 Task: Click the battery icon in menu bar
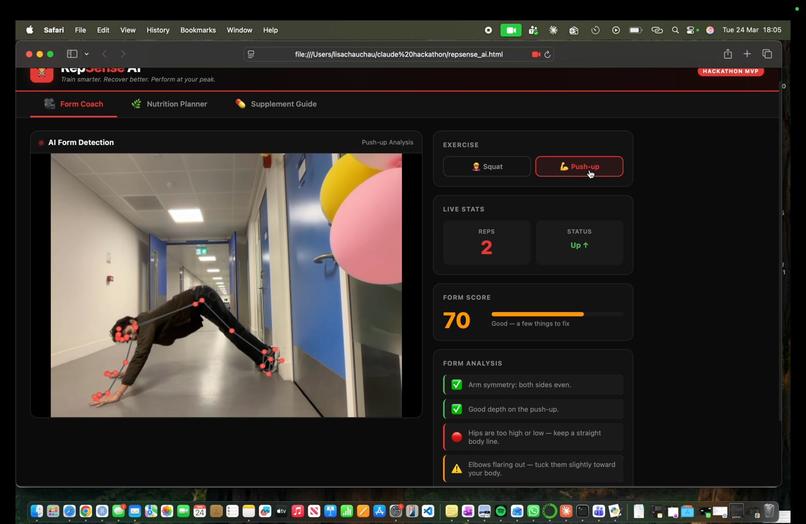point(636,30)
